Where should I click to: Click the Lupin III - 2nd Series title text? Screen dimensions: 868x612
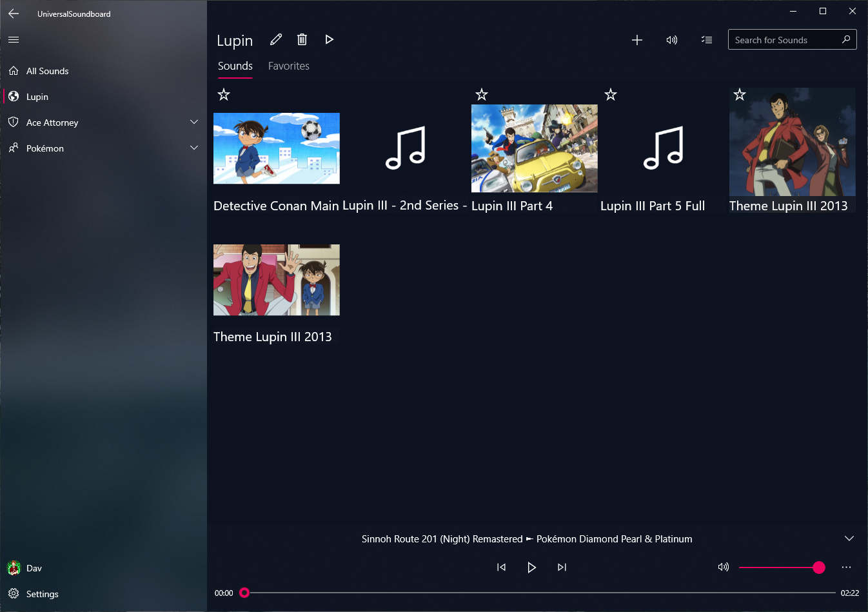405,206
